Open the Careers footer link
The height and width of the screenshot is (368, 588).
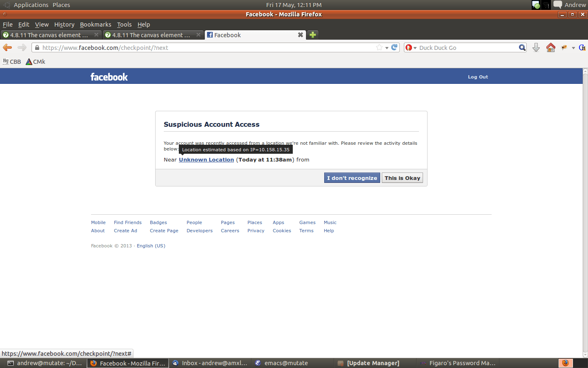pos(230,231)
